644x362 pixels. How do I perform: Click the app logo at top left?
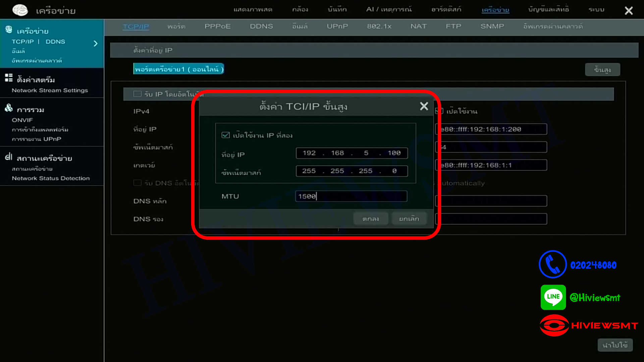pos(20,10)
